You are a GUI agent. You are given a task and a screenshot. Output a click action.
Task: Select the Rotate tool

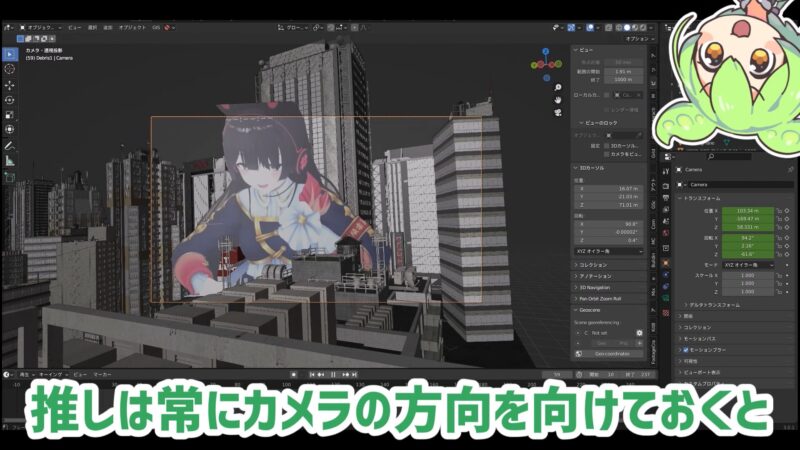tap(10, 100)
